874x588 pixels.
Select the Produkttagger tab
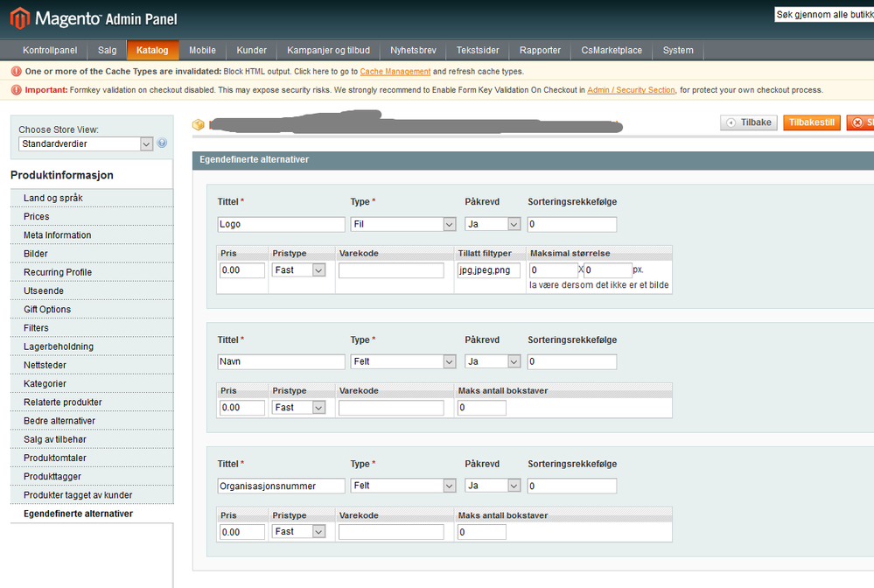tap(92, 477)
